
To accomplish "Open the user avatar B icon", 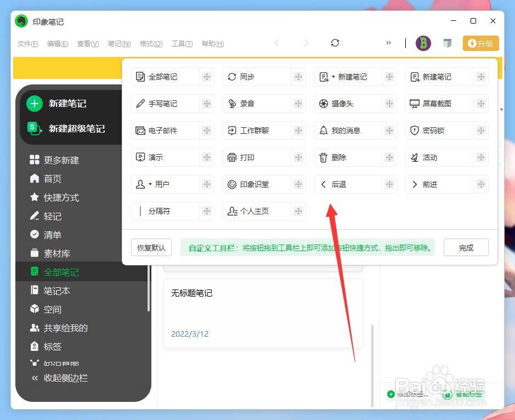I will pos(423,43).
